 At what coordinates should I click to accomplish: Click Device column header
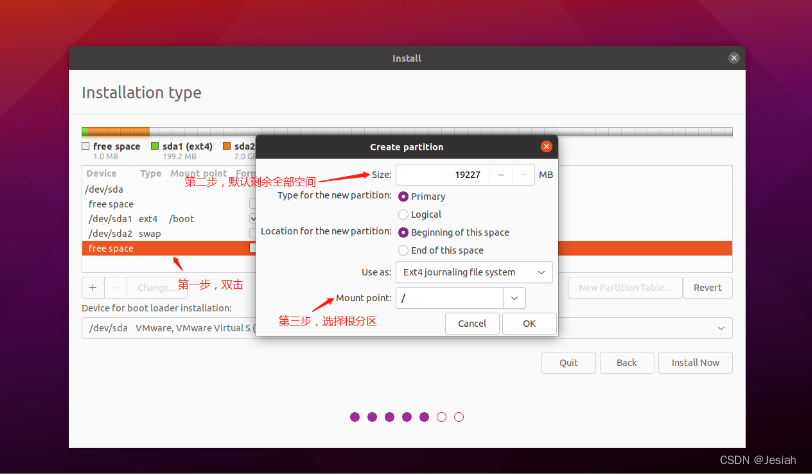[102, 174]
